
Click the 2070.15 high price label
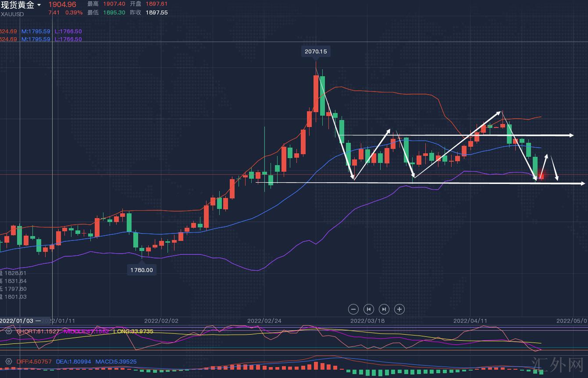click(316, 51)
